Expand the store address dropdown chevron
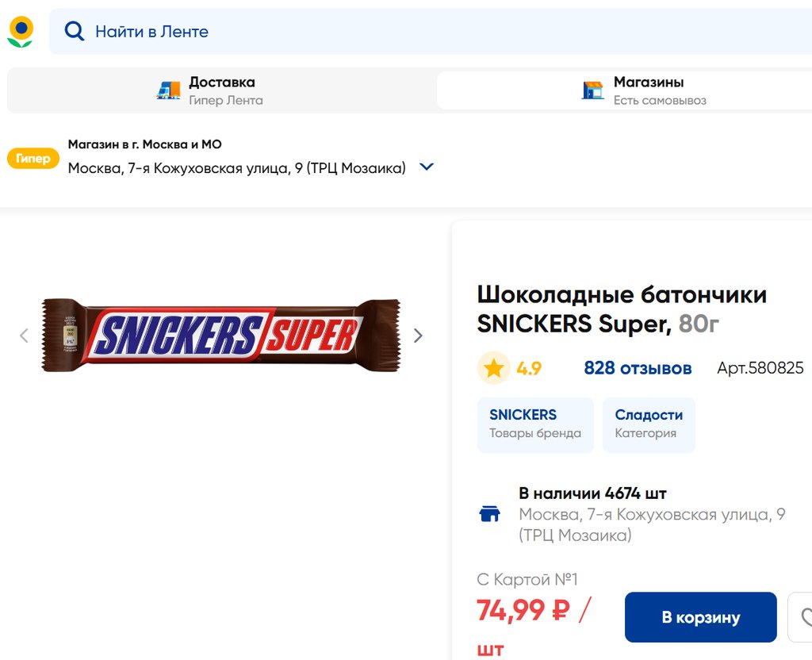The image size is (812, 660). (x=427, y=167)
